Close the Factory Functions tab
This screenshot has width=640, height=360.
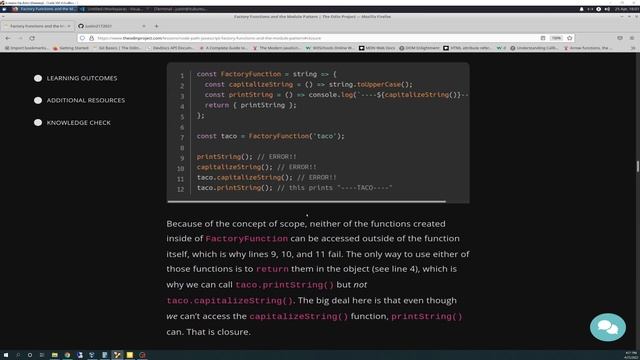tap(69, 26)
